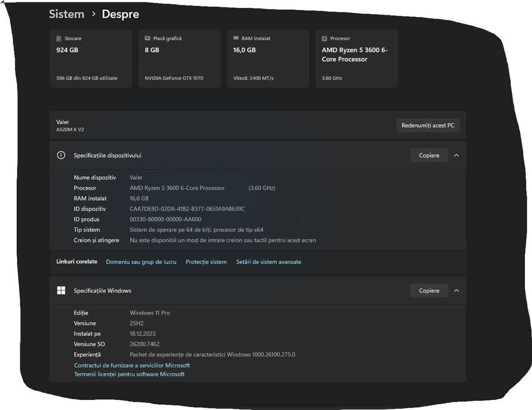Click Redenumiți acest PC button

(x=428, y=125)
